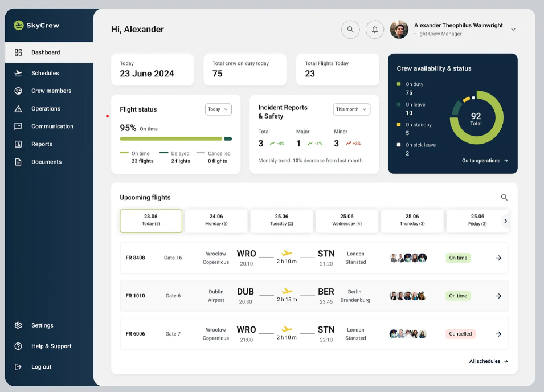
Task: Click the Schedules plane icon
Action: 18,73
